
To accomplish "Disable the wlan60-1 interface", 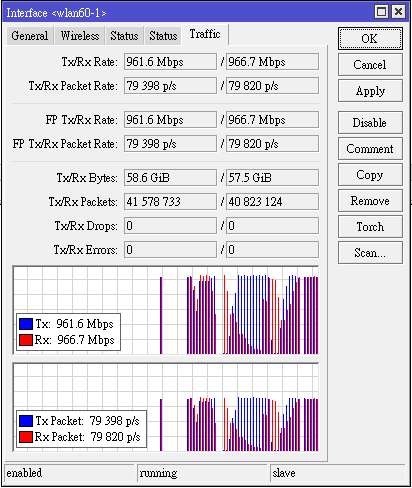I will [370, 123].
